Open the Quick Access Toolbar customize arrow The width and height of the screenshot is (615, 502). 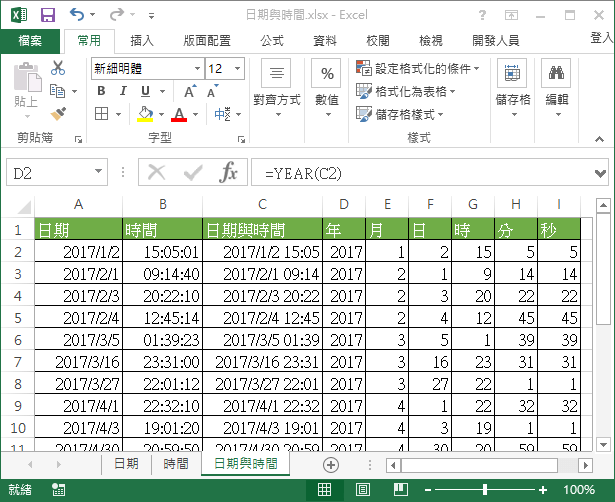point(151,16)
